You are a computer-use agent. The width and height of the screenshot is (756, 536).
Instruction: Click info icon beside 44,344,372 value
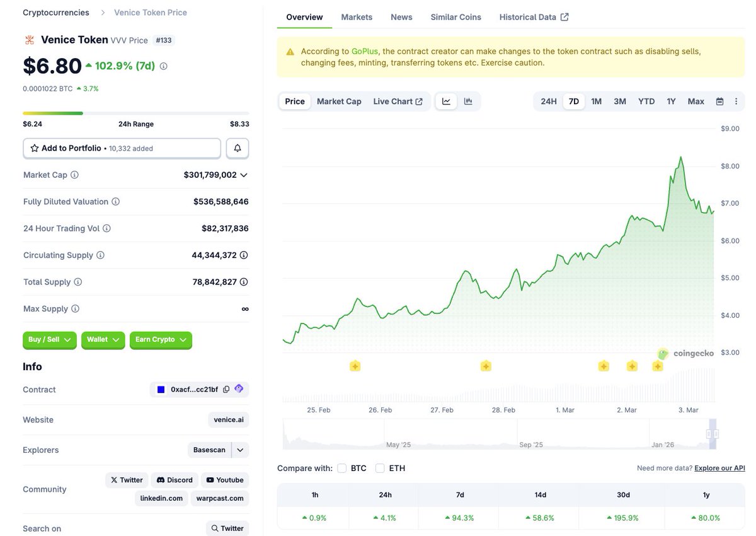point(244,255)
